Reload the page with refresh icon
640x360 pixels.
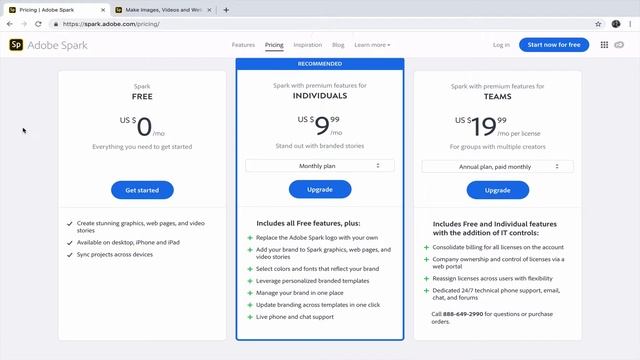point(38,24)
